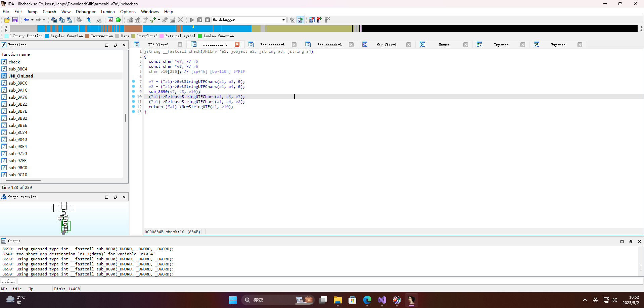
Task: Toggle breakpoint dot on line 9
Action: click(133, 91)
